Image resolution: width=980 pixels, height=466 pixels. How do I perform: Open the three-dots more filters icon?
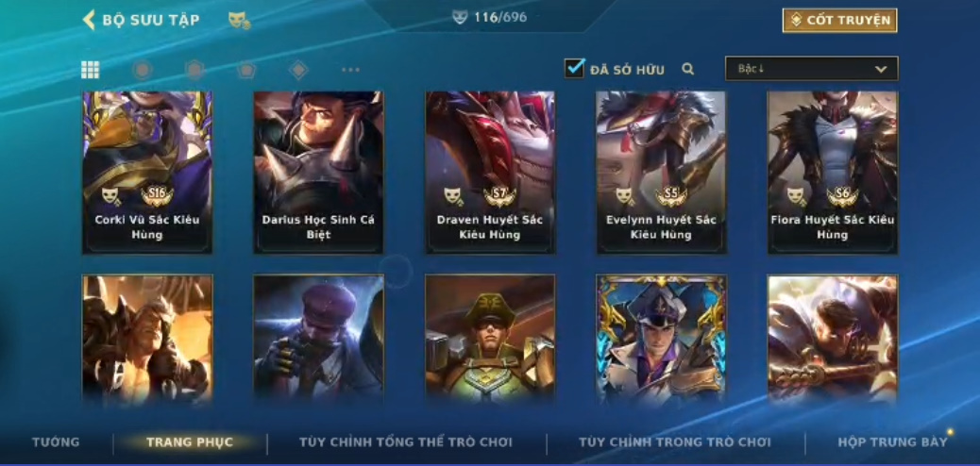350,70
